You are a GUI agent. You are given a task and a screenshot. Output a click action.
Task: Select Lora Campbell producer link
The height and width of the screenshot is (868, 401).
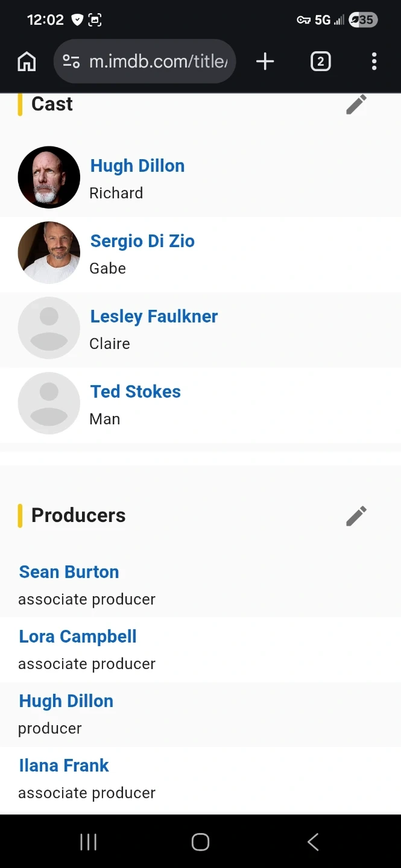pos(78,637)
